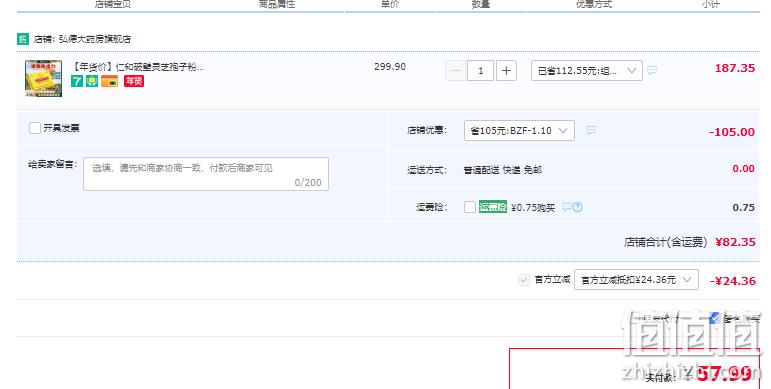Screen dimensions: 771x389
Task: Tick the 运费险 shipping insurance checkbox
Action: pyautogui.click(x=470, y=207)
